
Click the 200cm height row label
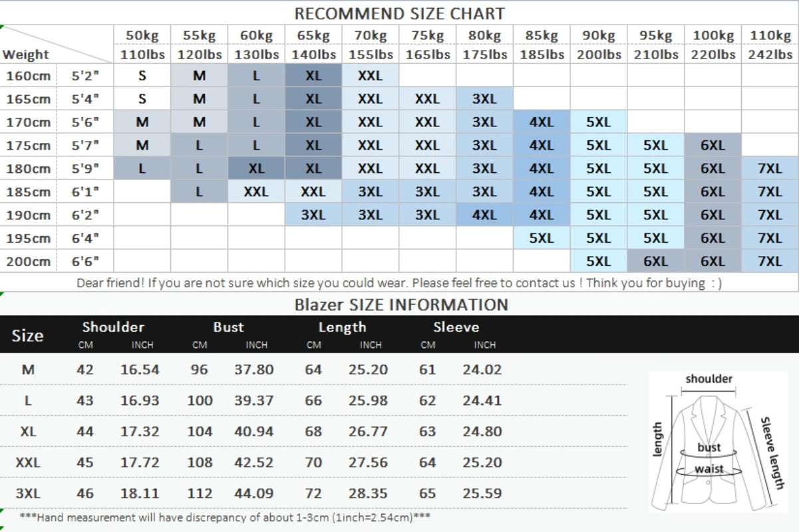[28, 261]
